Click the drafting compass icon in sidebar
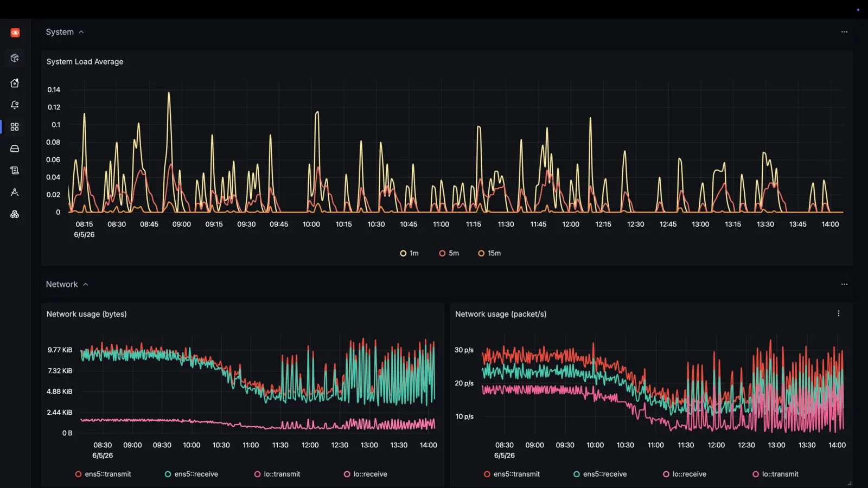868x488 pixels. click(15, 192)
